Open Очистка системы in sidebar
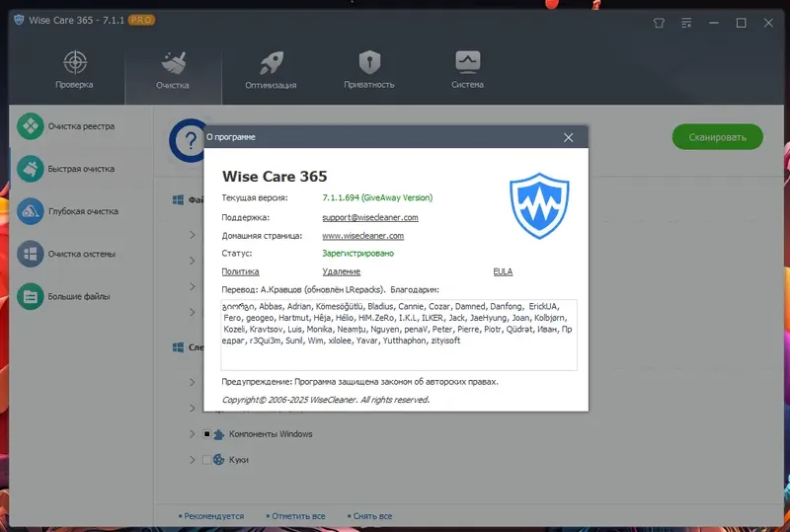 [81, 254]
